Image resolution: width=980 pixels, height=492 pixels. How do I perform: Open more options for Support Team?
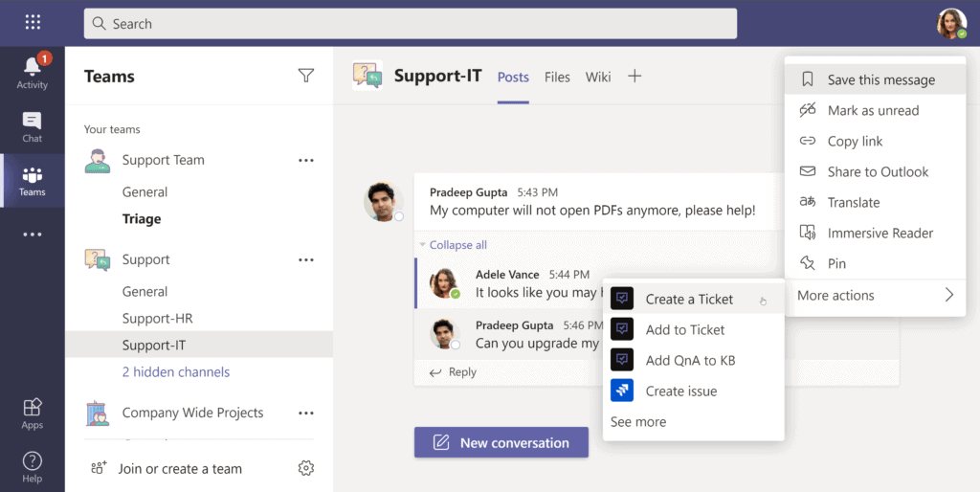point(306,160)
